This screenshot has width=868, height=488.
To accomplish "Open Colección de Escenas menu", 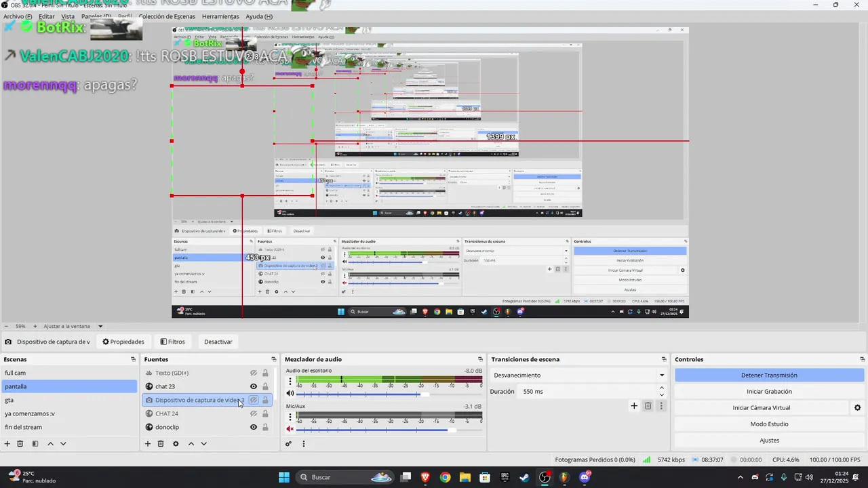I will point(168,16).
